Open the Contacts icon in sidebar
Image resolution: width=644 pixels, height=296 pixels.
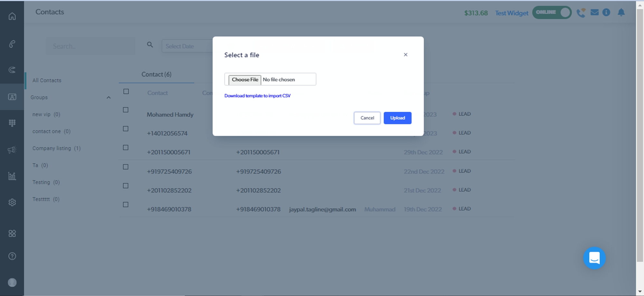point(12,97)
